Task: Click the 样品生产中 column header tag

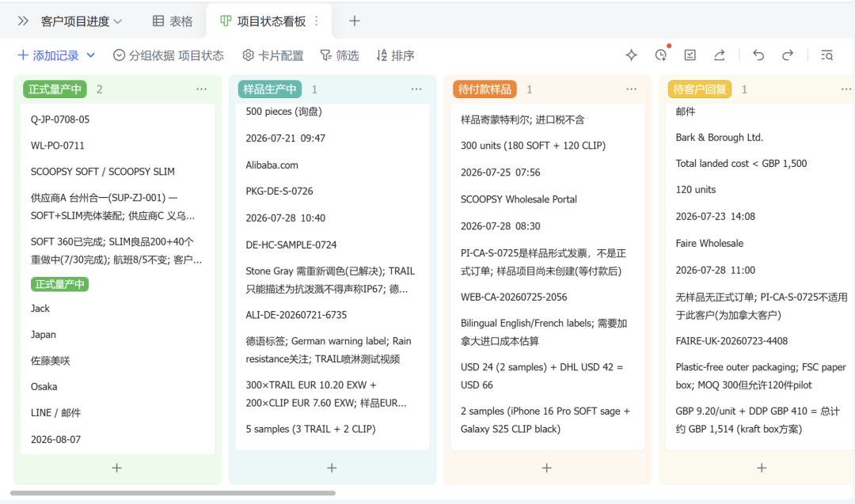Action: (269, 89)
